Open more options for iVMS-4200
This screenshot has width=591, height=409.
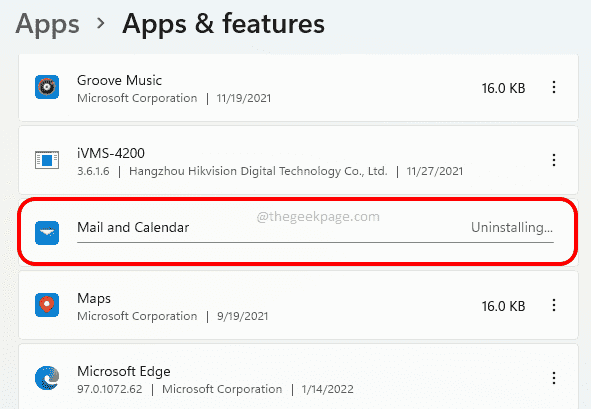pyautogui.click(x=554, y=160)
